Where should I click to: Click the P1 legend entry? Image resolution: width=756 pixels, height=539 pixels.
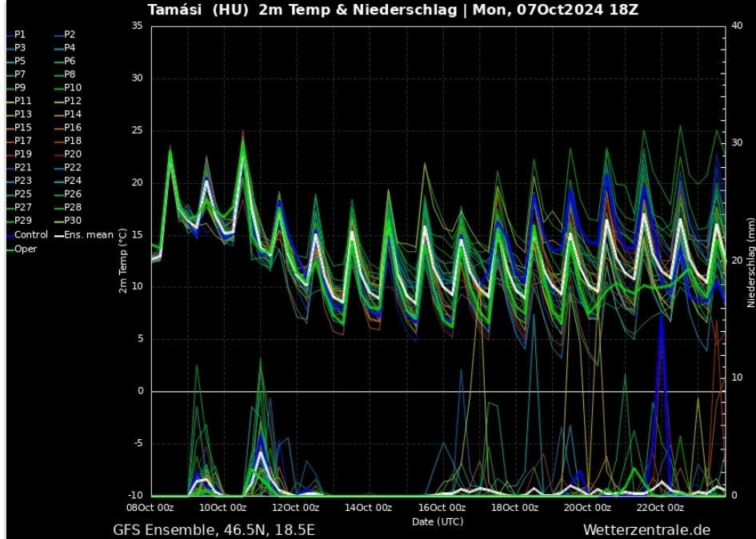coord(20,35)
